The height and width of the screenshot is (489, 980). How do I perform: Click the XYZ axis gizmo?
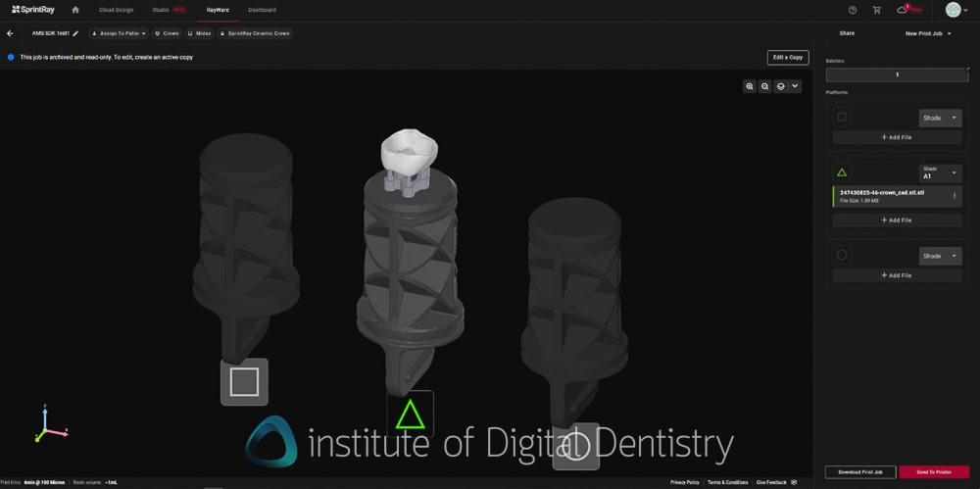pyautogui.click(x=50, y=425)
